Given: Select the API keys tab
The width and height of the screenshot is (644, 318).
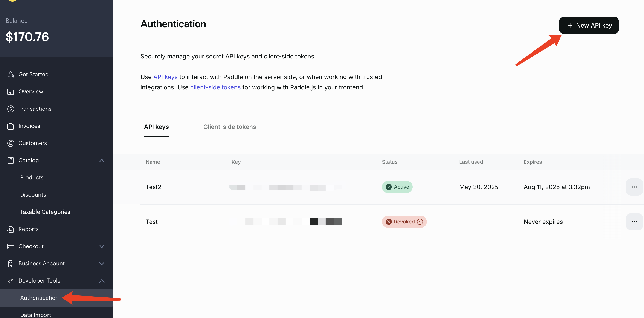Looking at the screenshot, I should tap(156, 127).
